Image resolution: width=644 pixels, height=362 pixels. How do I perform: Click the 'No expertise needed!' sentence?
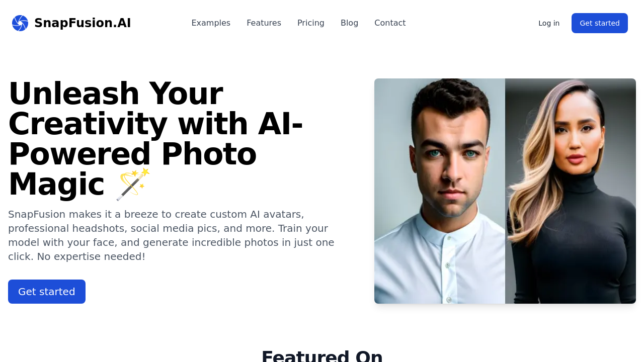click(91, 256)
